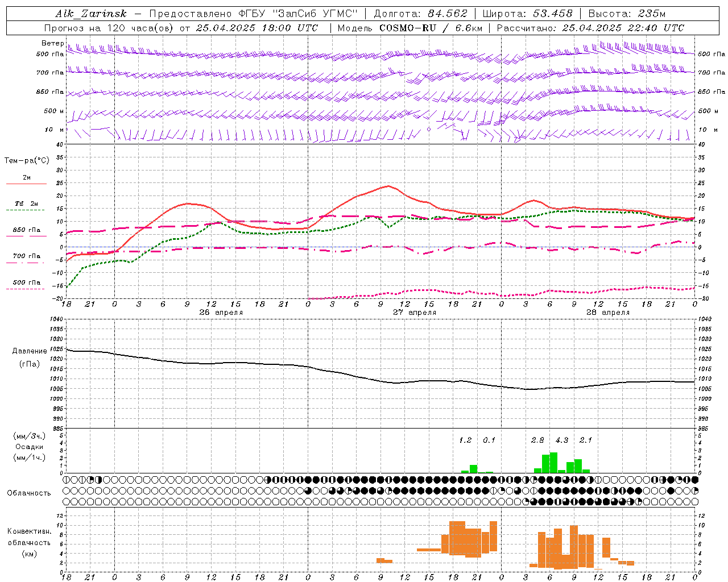The image size is (728, 582).
Task: Click the Тем-ра(°C) temperature label
Action: pos(27,161)
